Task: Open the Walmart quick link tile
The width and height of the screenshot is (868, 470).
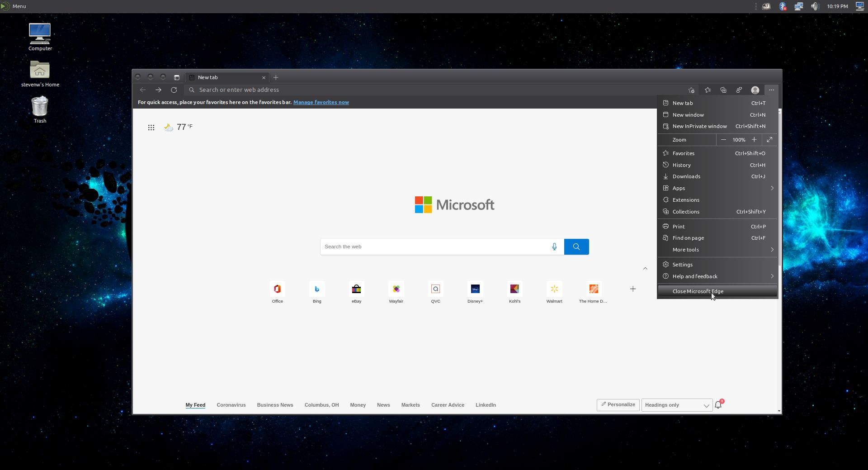Action: 554,293
